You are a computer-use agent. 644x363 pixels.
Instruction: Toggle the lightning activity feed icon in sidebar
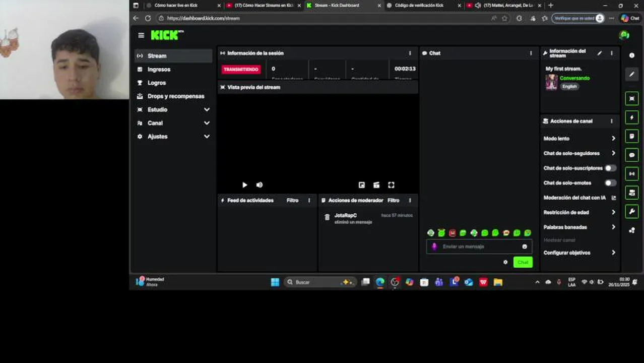pyautogui.click(x=632, y=117)
